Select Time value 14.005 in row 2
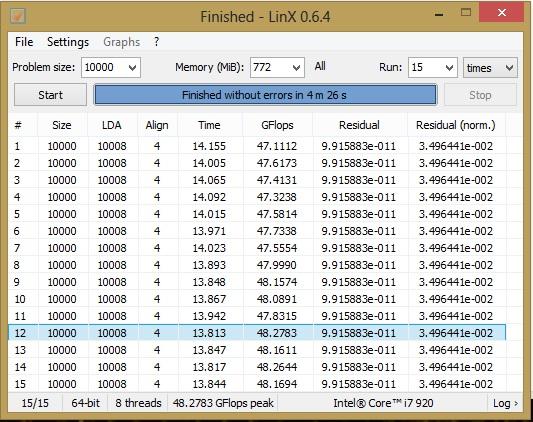533x422 pixels. click(209, 163)
